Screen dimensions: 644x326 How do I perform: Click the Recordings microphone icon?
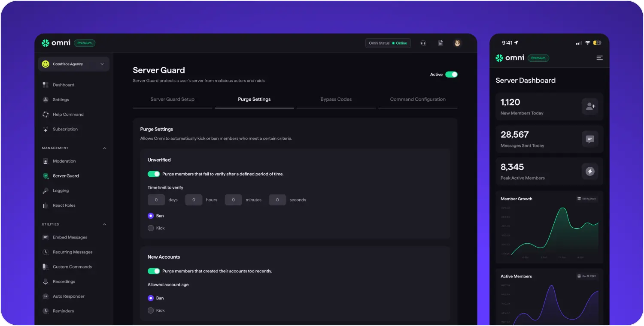pyautogui.click(x=46, y=282)
